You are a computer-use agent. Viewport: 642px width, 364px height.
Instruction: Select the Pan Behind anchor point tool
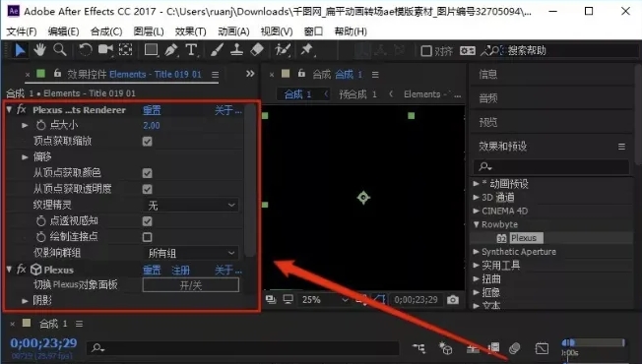(x=125, y=50)
